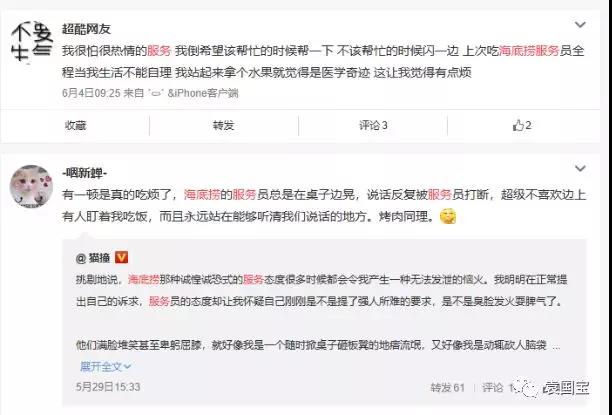Click red 海底捞 keyword in quoted post

click(x=144, y=280)
